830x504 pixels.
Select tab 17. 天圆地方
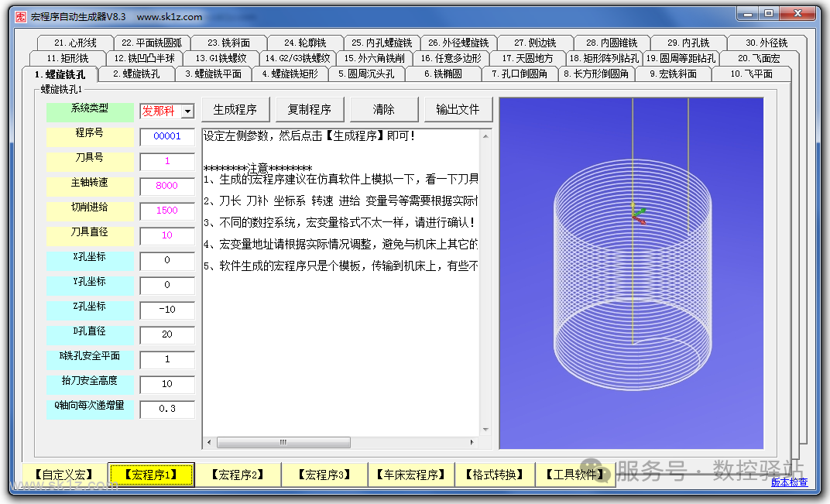click(528, 58)
